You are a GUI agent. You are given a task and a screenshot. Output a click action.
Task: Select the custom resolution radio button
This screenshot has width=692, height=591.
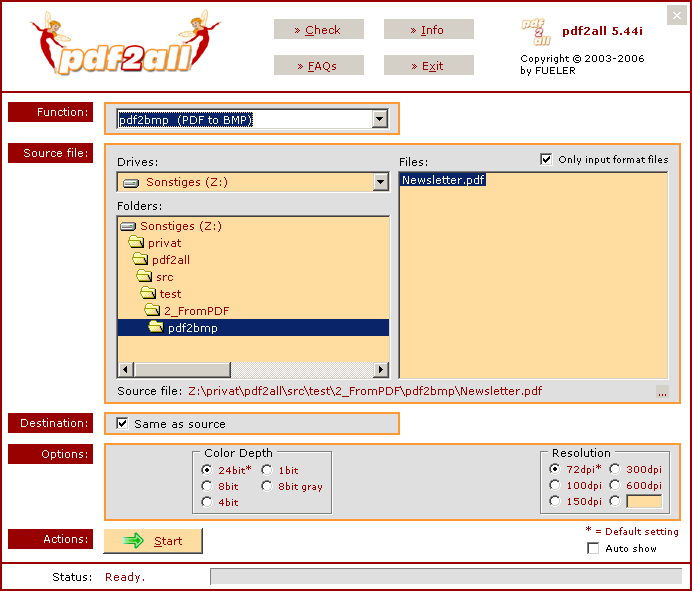(x=615, y=501)
